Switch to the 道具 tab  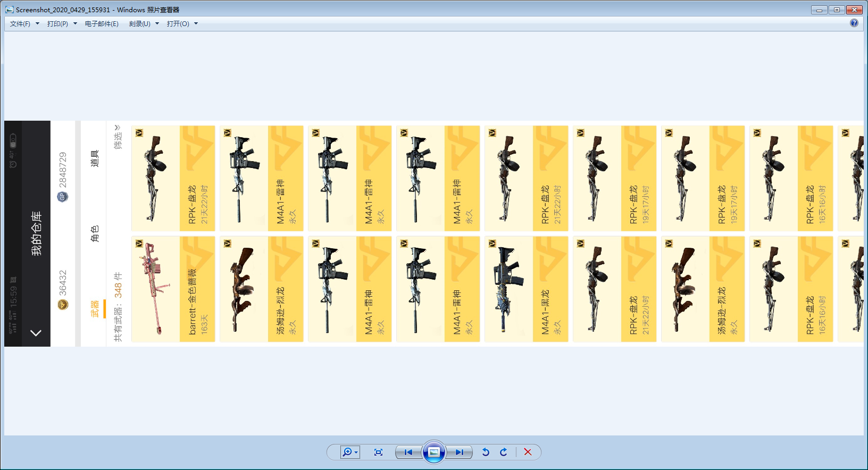point(95,158)
